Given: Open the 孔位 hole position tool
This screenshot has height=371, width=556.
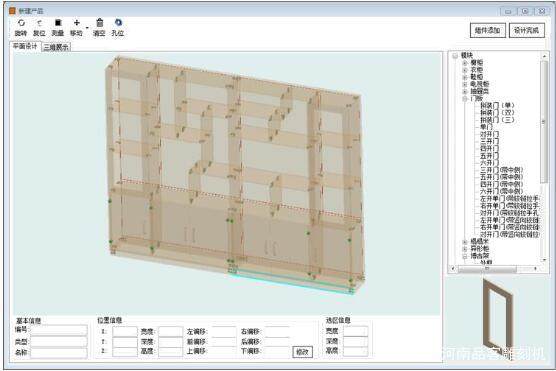Looking at the screenshot, I should click(x=118, y=27).
